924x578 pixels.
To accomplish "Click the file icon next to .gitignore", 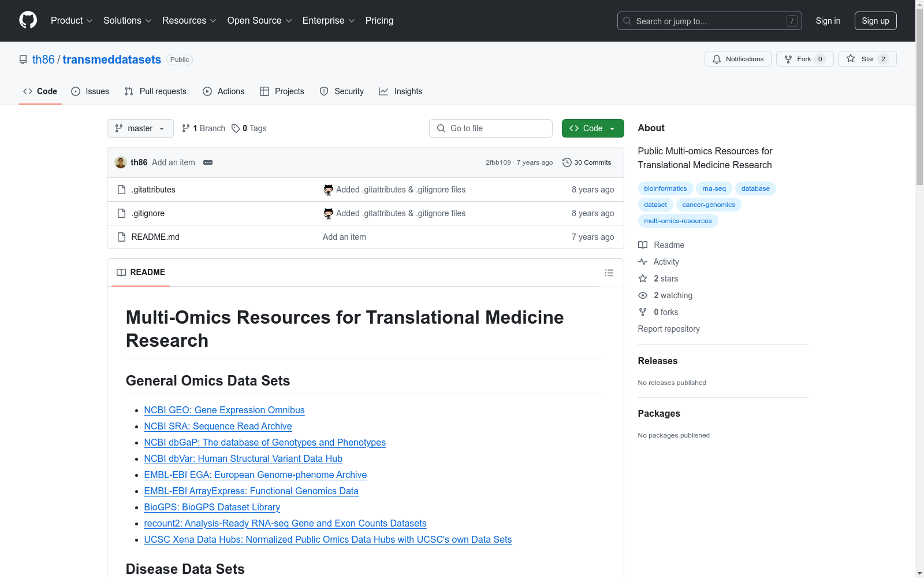I will pos(121,213).
